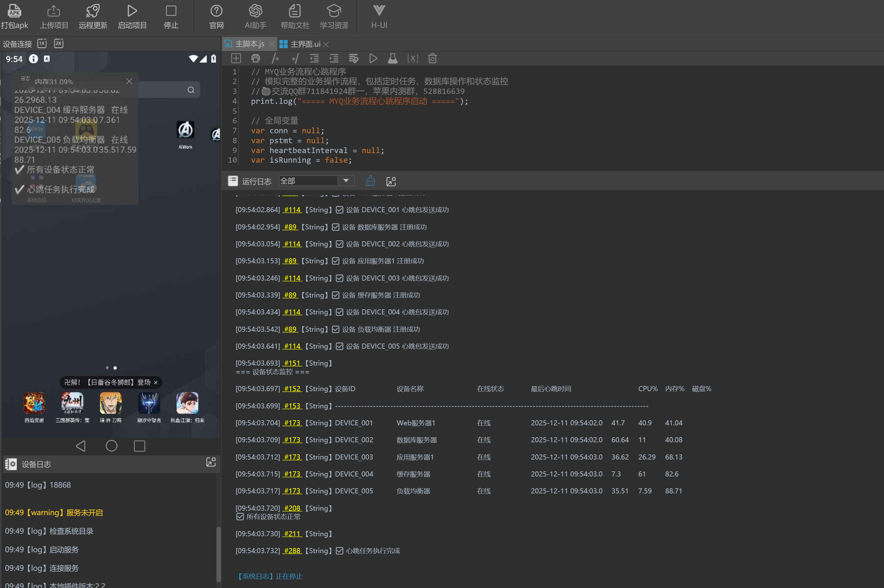Expand the 设备日志 panel popout

pos(211,462)
